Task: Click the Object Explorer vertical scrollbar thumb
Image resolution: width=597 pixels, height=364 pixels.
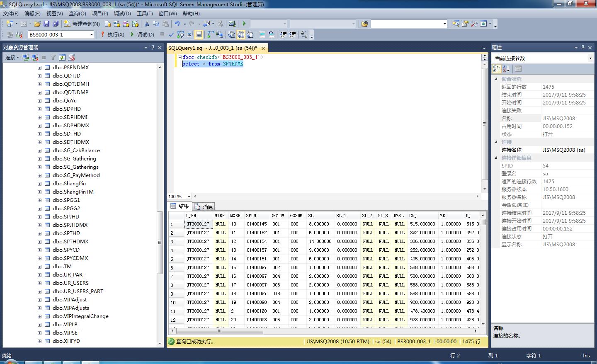Action: (x=160, y=243)
